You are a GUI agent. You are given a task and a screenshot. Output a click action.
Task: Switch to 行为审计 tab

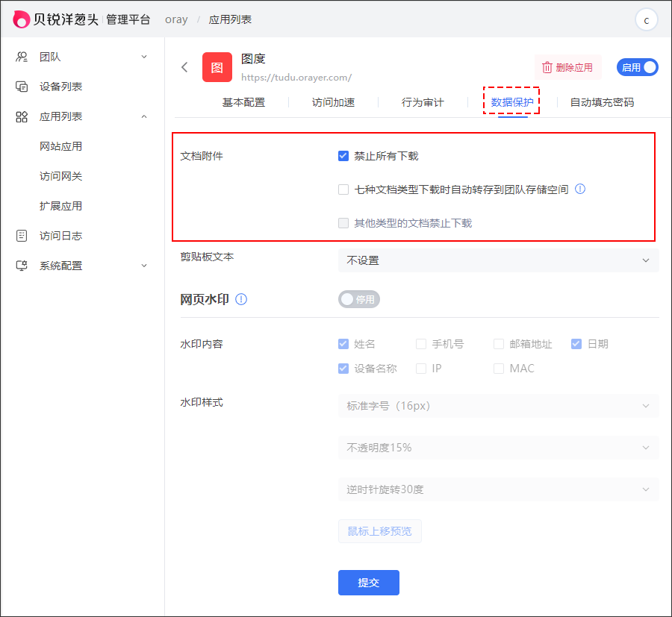423,102
